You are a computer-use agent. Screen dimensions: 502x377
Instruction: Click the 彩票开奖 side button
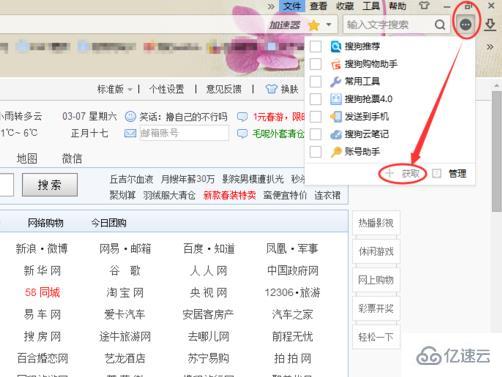[x=376, y=309]
